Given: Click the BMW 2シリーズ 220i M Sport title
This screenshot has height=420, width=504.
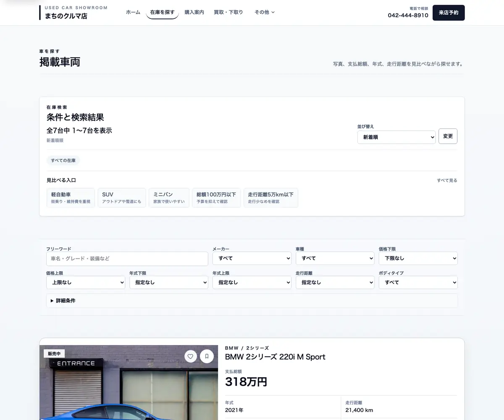Looking at the screenshot, I should click(x=275, y=357).
